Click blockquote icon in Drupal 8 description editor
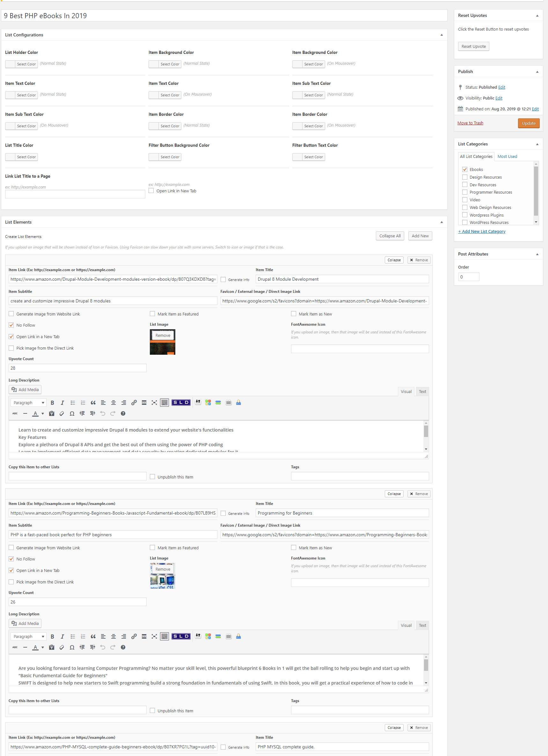 93,403
